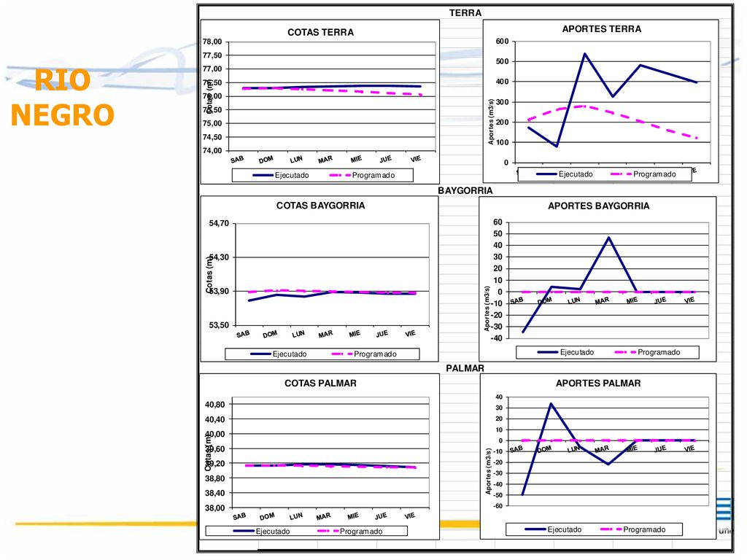
Task: Click the COTAS PALMAR chart title
Action: click(x=321, y=384)
